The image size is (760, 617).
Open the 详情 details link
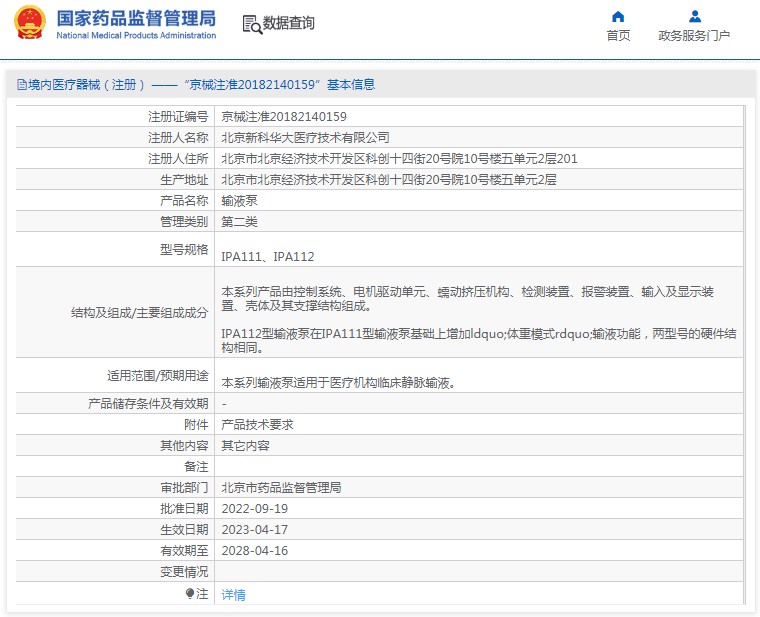tap(233, 594)
